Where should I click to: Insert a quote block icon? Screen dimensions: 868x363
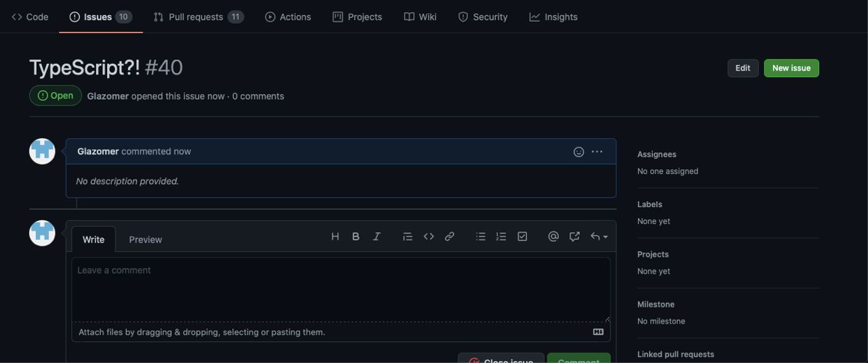tap(408, 236)
